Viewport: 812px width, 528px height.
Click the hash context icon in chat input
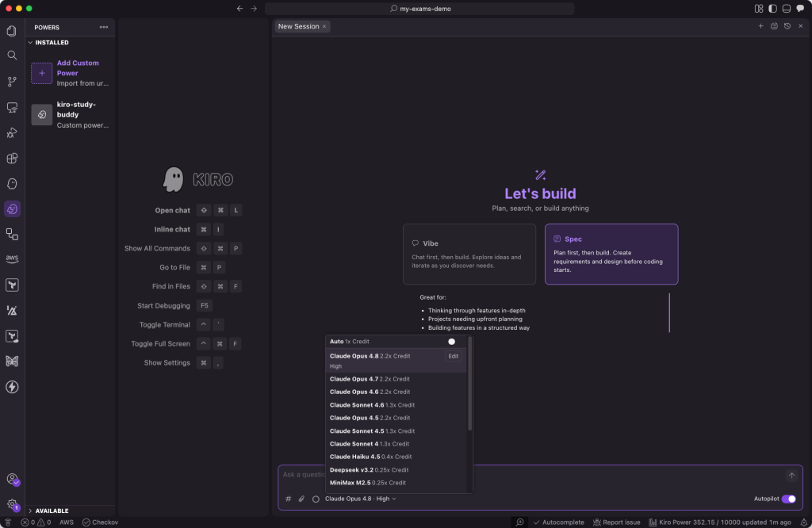point(289,499)
